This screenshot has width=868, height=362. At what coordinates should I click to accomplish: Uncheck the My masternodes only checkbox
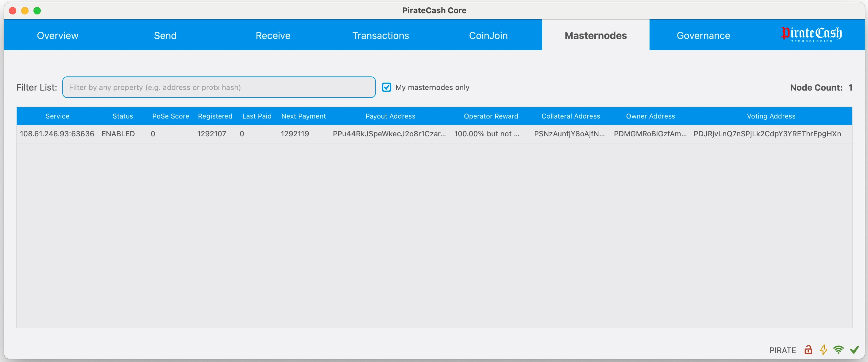pos(387,87)
